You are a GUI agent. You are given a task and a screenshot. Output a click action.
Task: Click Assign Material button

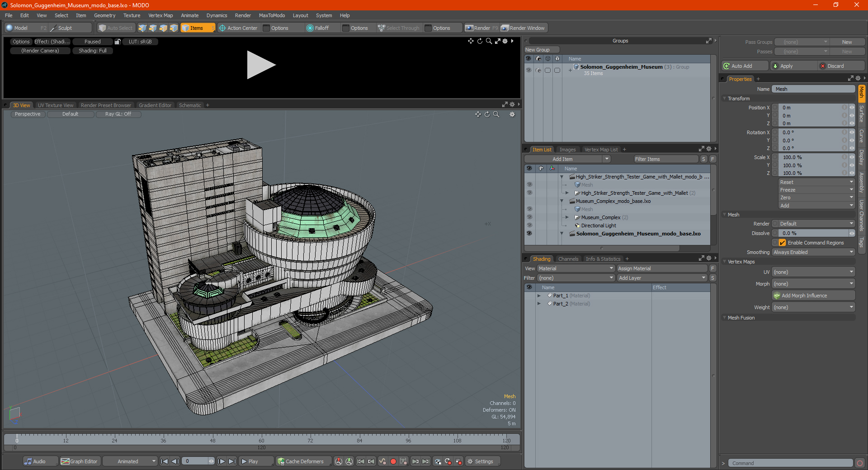tap(662, 268)
